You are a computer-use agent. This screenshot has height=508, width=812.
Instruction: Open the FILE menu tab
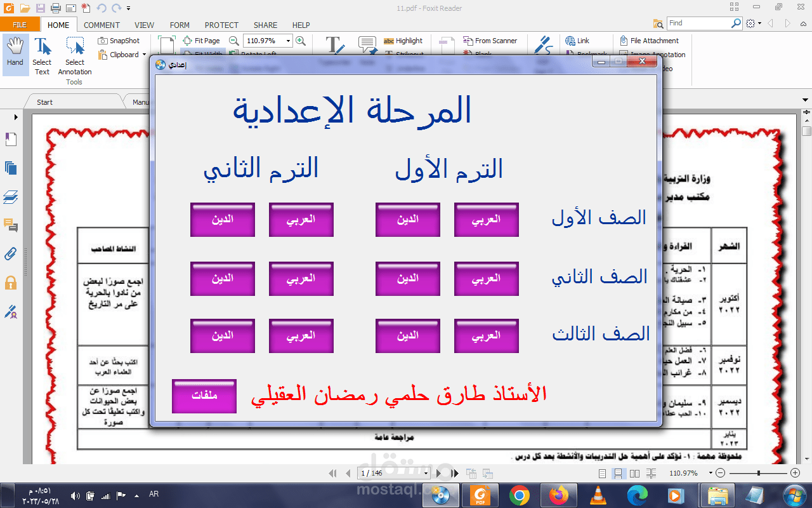[20, 25]
